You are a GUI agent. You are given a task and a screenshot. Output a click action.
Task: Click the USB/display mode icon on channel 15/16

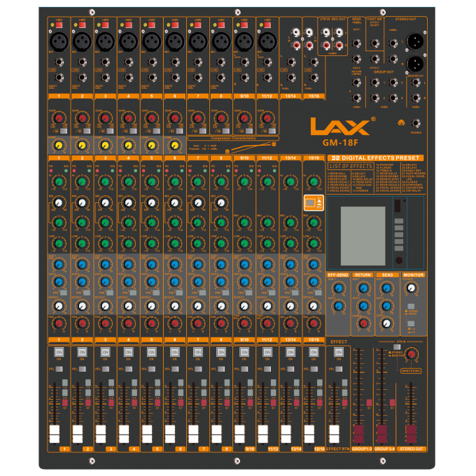[314, 202]
